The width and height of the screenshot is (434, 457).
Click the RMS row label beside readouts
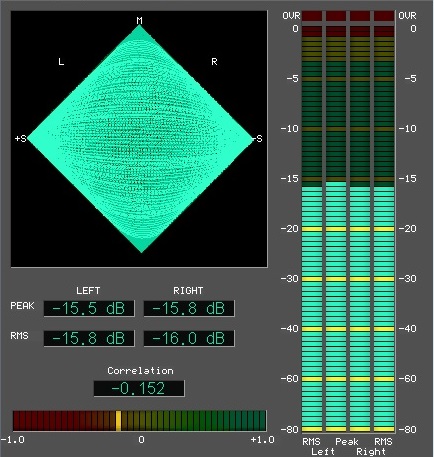click(19, 336)
